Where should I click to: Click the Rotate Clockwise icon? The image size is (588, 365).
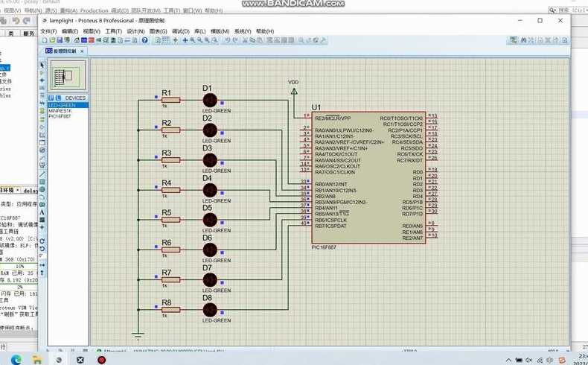[42, 241]
